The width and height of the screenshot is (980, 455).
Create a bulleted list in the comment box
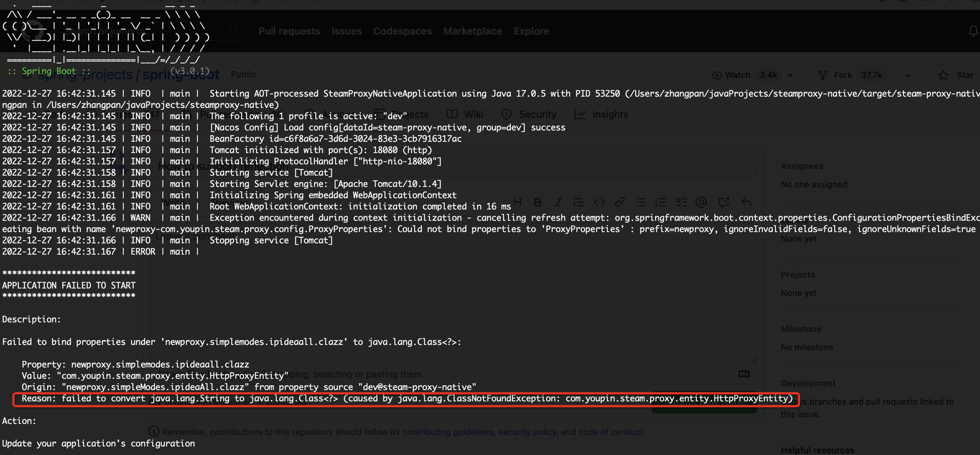tap(641, 202)
